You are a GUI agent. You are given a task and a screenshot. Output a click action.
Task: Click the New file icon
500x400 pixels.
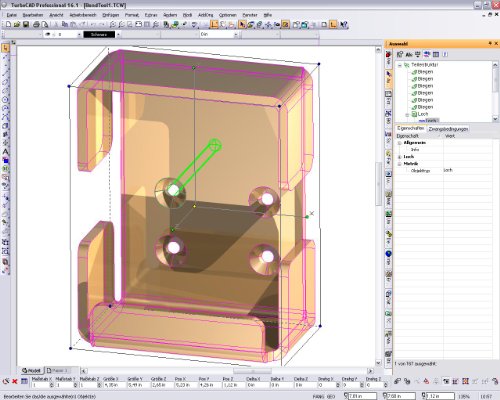click(x=9, y=24)
